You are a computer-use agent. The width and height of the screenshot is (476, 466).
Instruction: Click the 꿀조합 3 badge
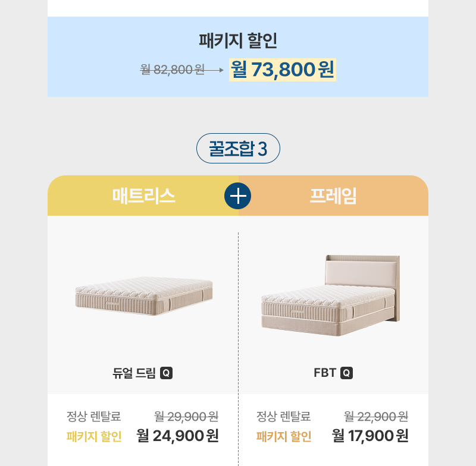tap(238, 149)
